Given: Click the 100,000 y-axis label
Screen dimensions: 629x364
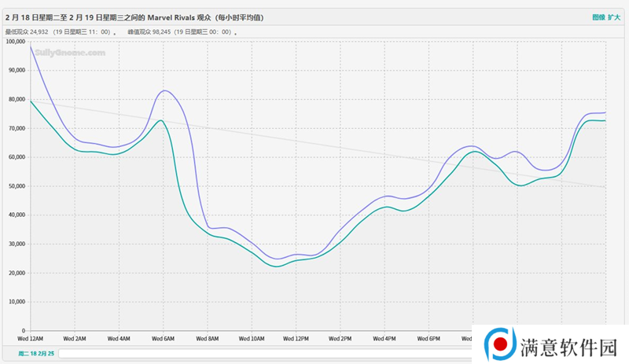Looking at the screenshot, I should [x=16, y=42].
